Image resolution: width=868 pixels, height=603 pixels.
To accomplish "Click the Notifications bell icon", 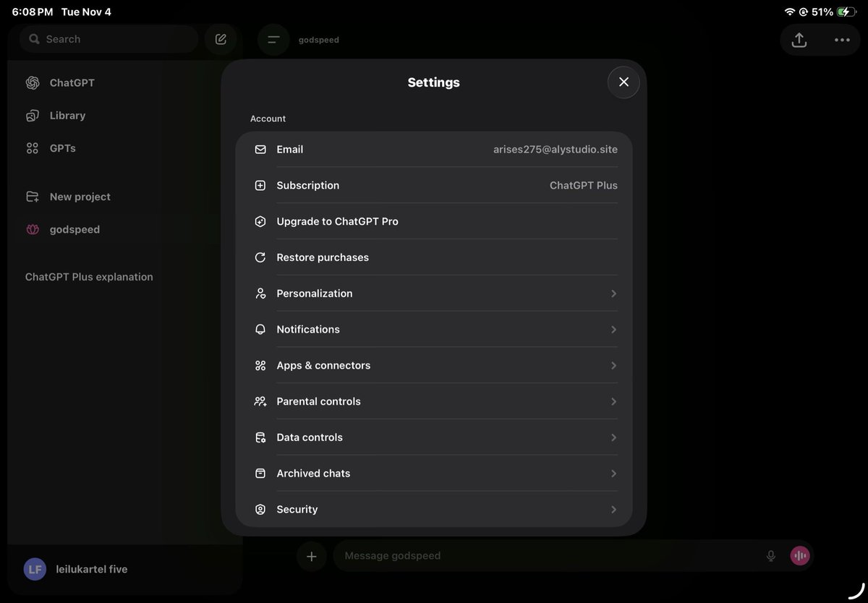I will click(x=260, y=330).
